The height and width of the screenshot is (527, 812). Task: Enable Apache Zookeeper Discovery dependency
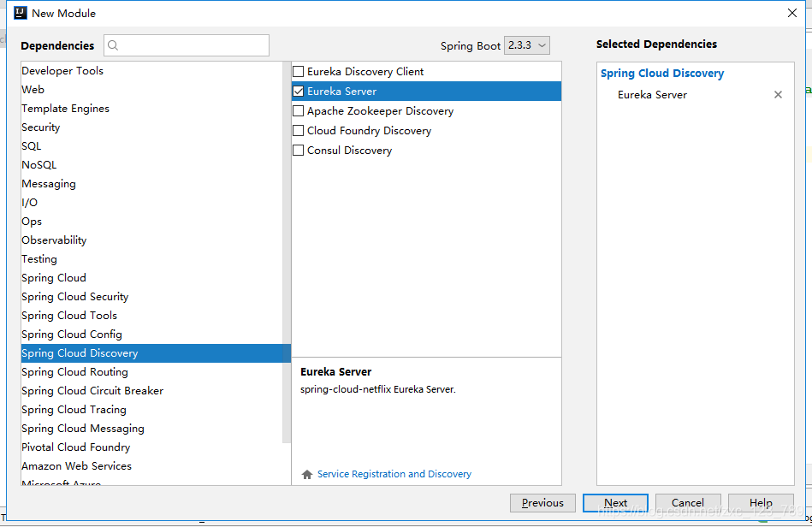pyautogui.click(x=299, y=110)
